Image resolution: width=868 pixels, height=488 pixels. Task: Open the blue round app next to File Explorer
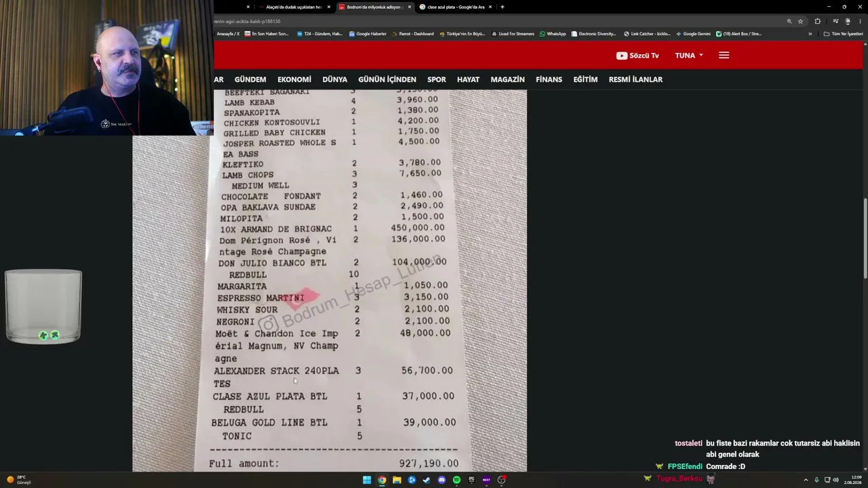412,480
